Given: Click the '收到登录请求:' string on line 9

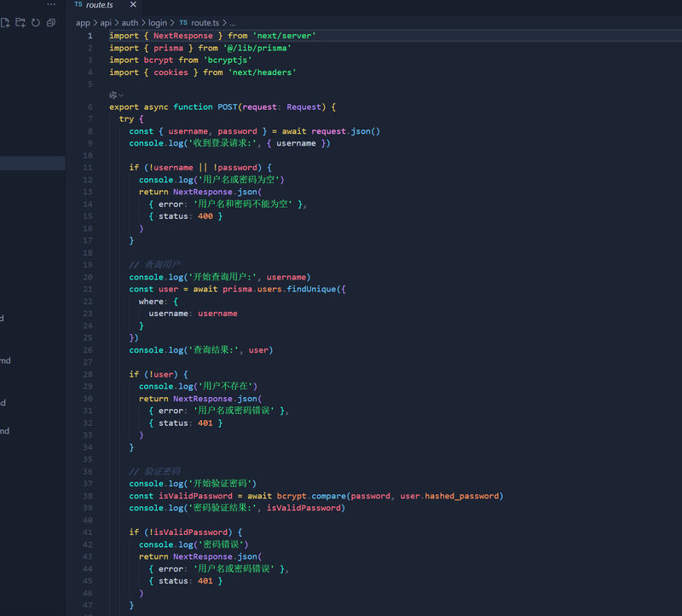Looking at the screenshot, I should pyautogui.click(x=223, y=143).
